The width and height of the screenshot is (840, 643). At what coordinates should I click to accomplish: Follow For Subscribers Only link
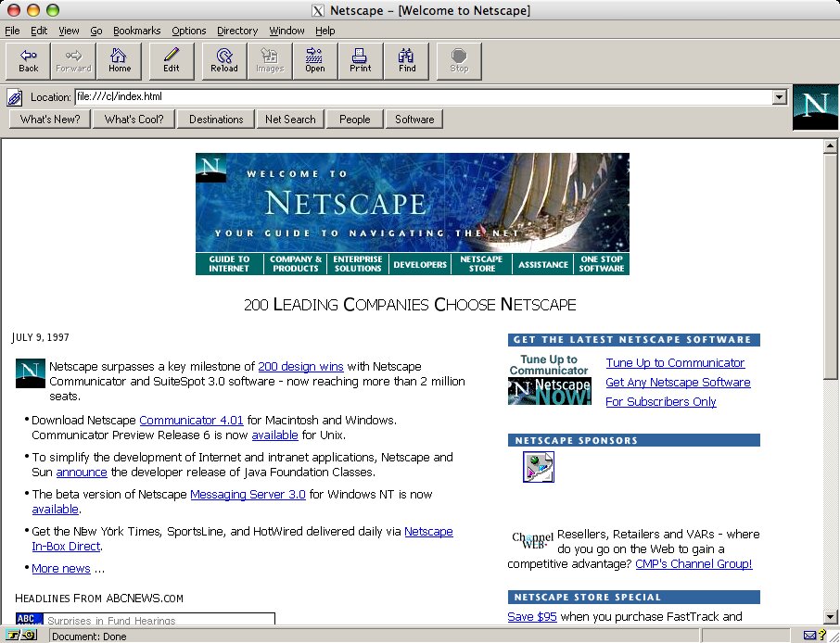pyautogui.click(x=661, y=401)
